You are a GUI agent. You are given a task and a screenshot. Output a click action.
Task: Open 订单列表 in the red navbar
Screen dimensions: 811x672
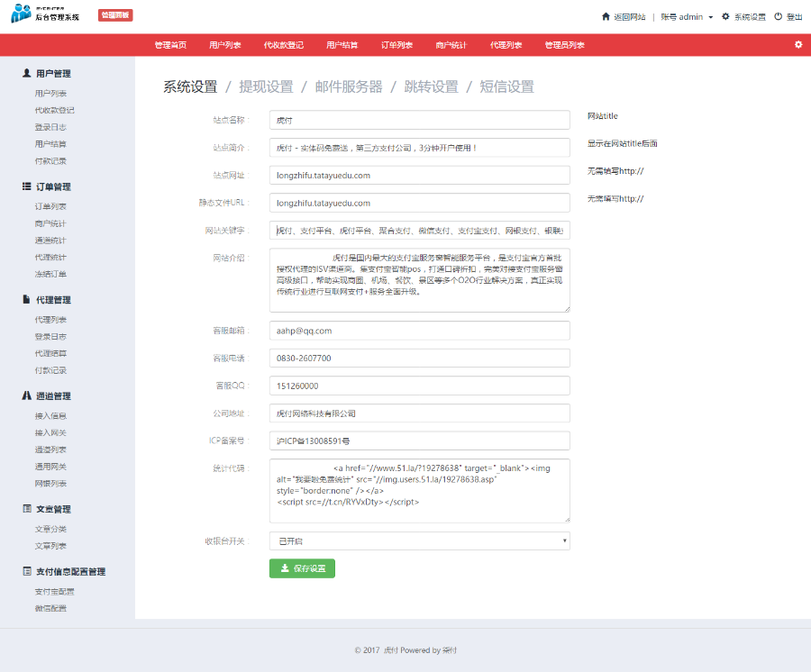tap(396, 45)
